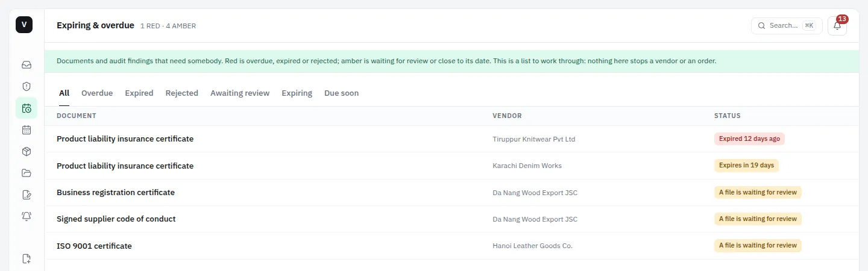Open the folder icon in sidebar

27,173
